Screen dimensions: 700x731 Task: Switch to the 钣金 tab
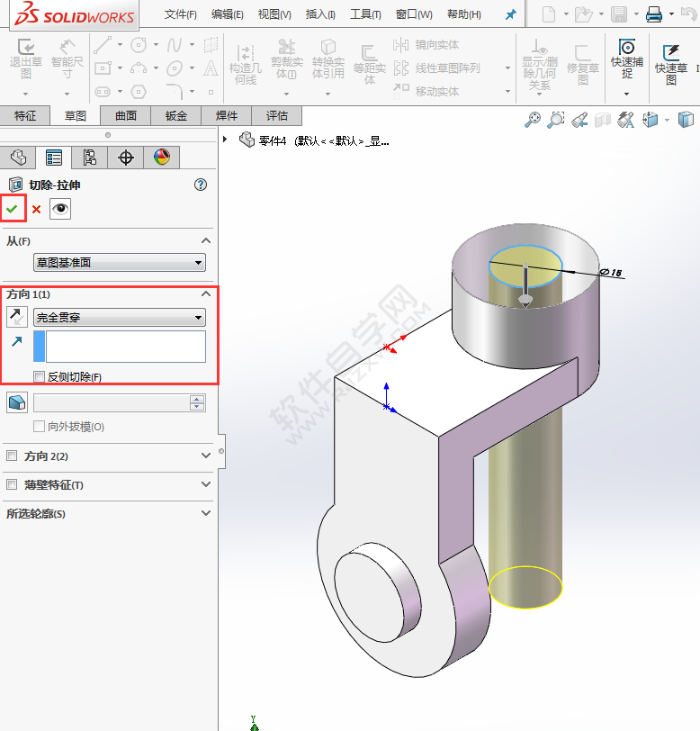pyautogui.click(x=176, y=115)
